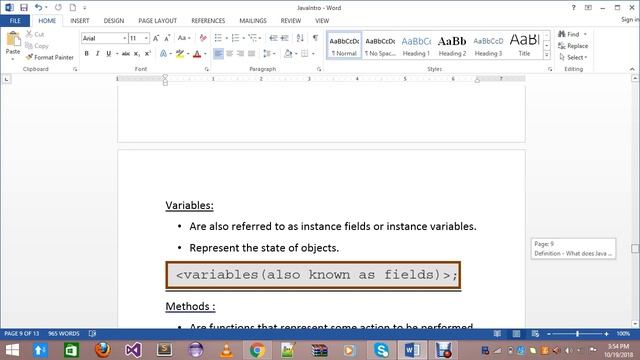Toggle Subscript formatting

[137, 53]
